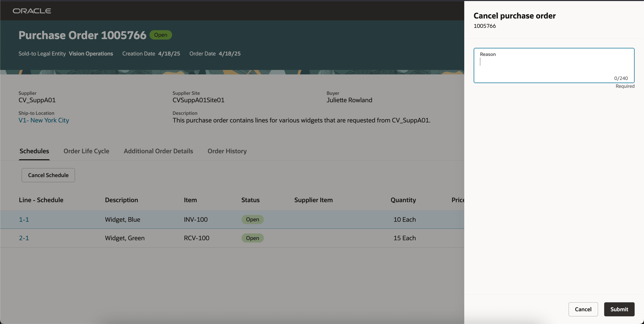Sort by Line - Schedule column header

pos(41,200)
